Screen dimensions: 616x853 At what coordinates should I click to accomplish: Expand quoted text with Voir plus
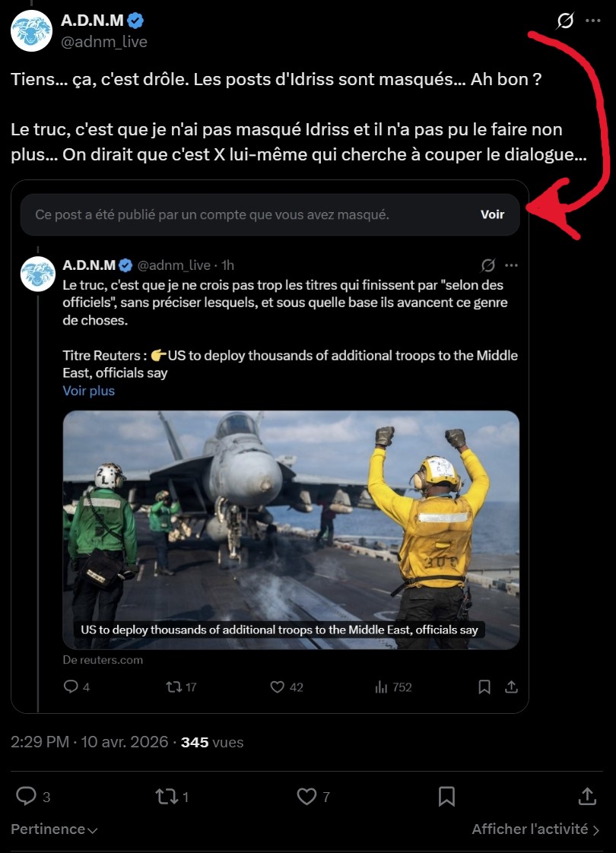[x=89, y=391]
